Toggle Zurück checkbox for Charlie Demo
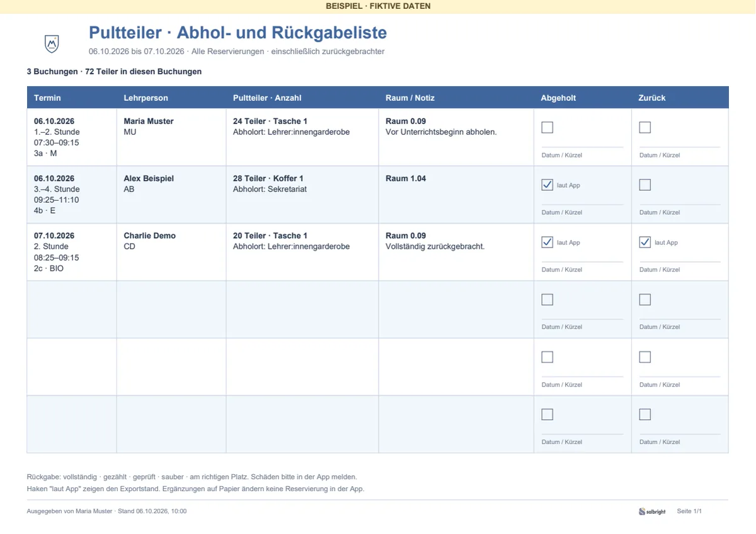Viewport: 756px width, 534px height. pyautogui.click(x=645, y=242)
